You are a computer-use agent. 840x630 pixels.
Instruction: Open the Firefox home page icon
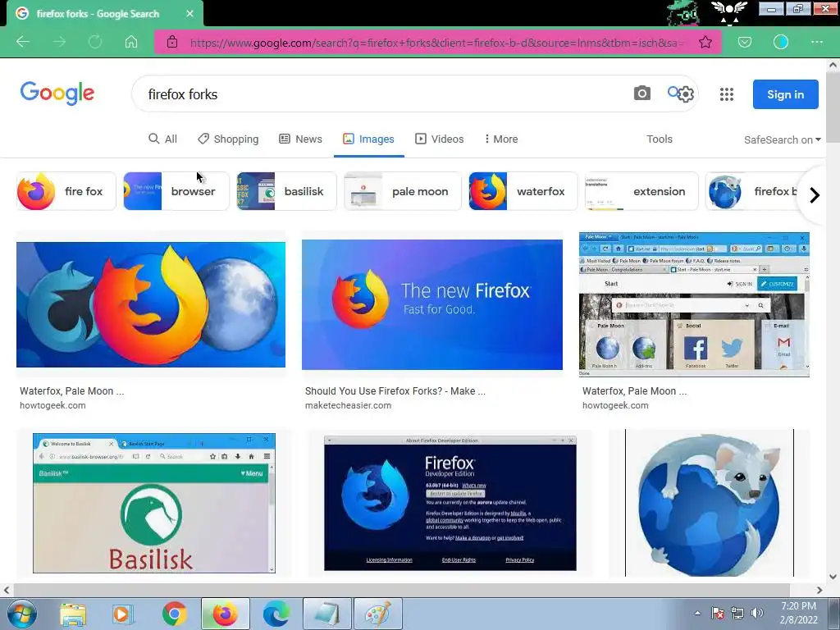[x=131, y=42]
